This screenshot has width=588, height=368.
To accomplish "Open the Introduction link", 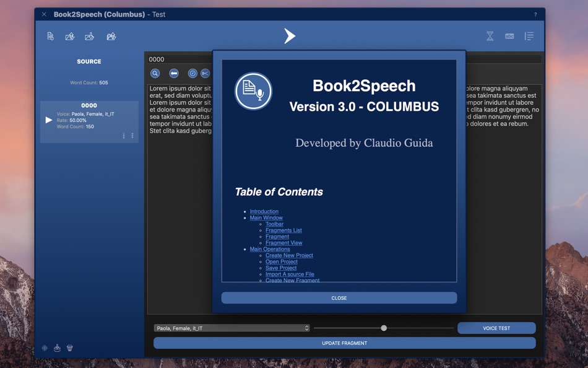I will pyautogui.click(x=264, y=211).
